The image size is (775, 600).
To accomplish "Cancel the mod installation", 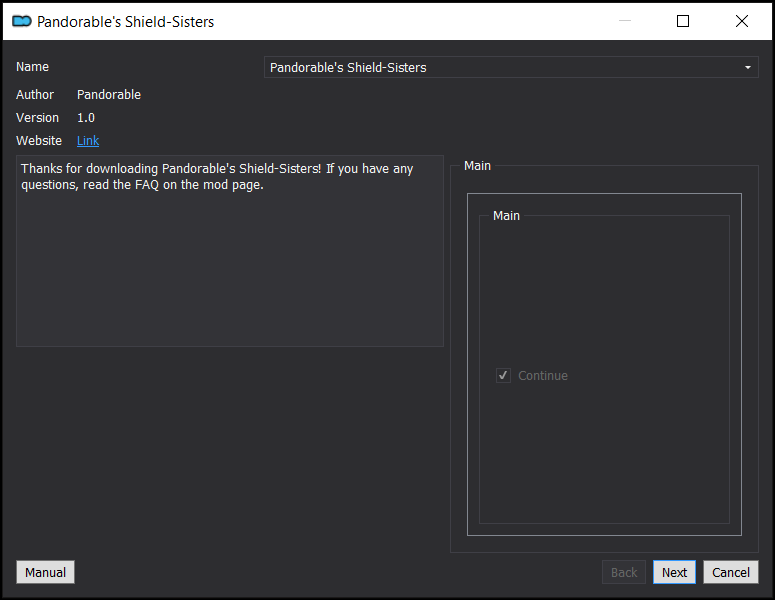I will point(731,572).
